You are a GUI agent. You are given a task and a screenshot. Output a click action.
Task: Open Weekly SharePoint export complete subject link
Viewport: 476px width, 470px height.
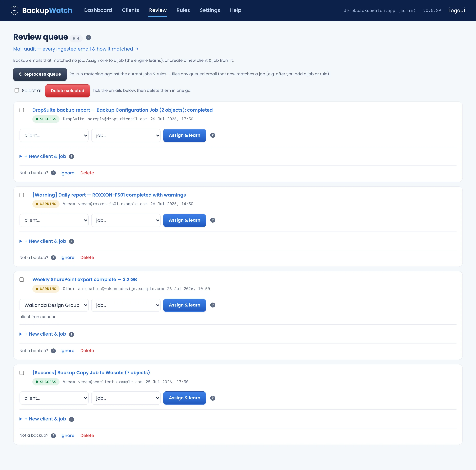point(84,279)
